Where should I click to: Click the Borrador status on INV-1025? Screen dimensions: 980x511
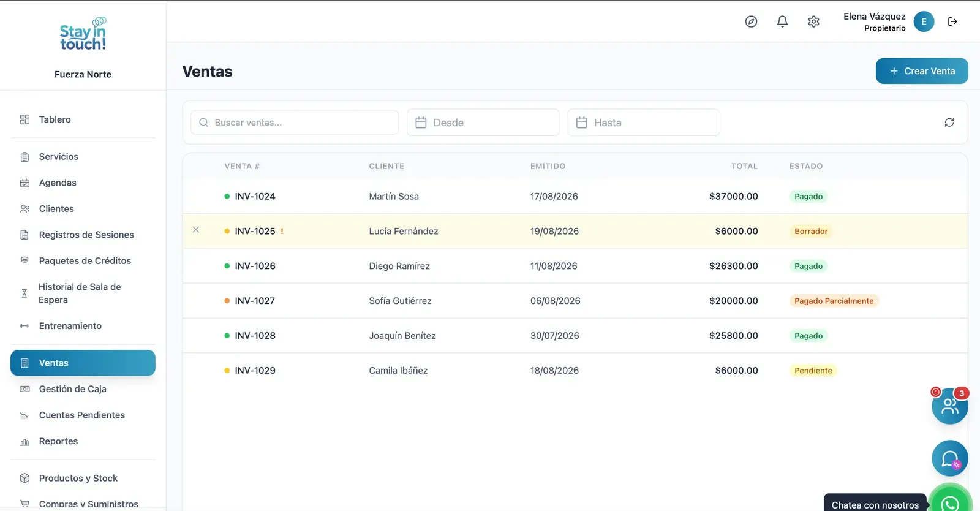tap(811, 232)
